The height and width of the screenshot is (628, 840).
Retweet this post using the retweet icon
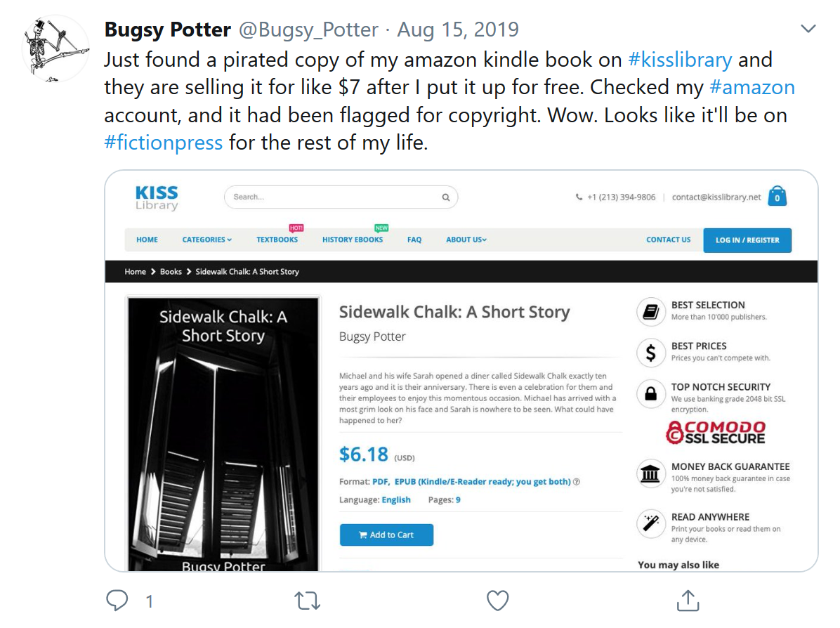(306, 601)
